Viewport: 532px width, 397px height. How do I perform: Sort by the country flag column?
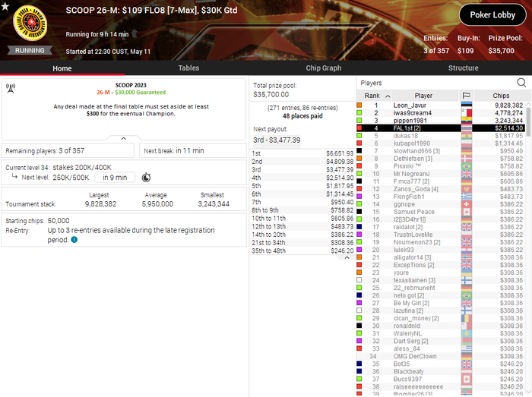click(466, 96)
